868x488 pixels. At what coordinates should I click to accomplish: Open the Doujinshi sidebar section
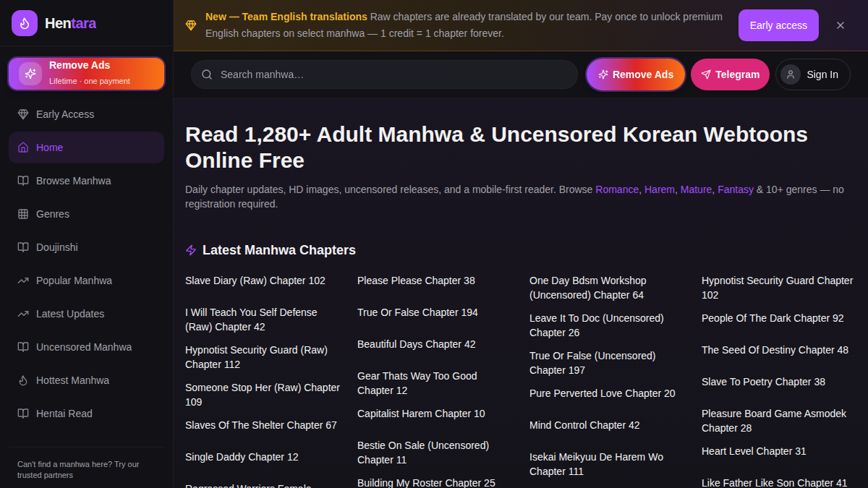pos(86,247)
